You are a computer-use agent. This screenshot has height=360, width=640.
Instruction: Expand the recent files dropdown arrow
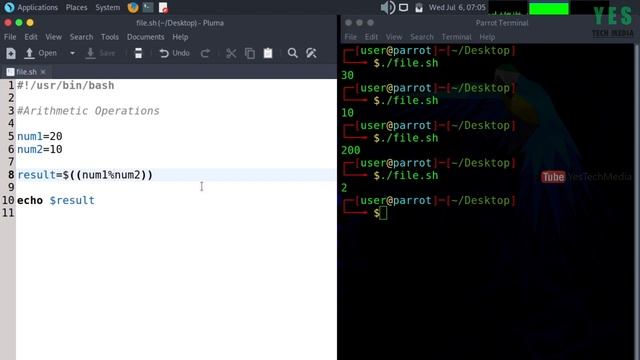pyautogui.click(x=72, y=53)
